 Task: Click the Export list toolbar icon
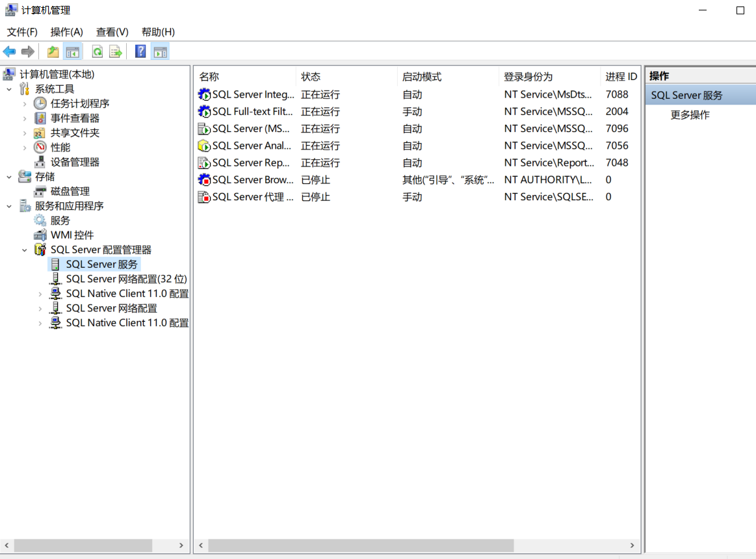(116, 51)
